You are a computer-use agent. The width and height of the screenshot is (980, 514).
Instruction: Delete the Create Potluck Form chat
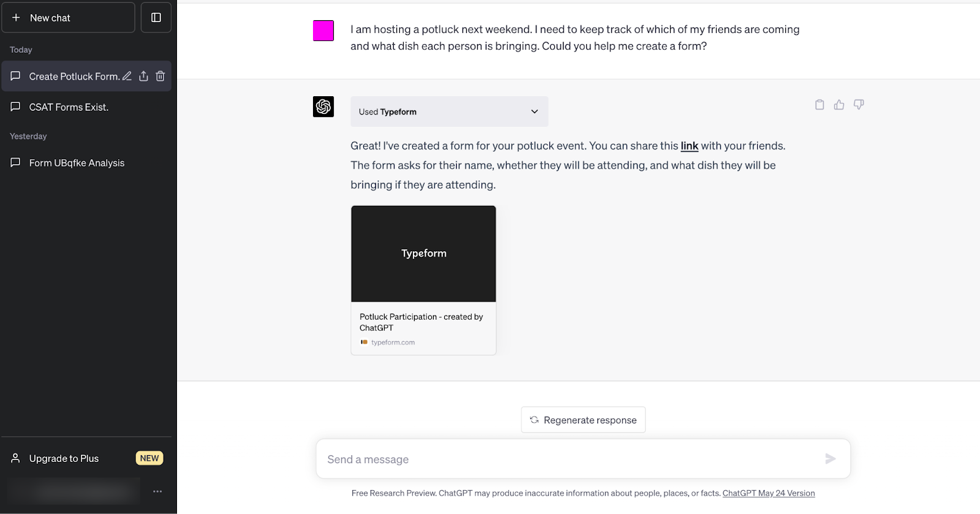[160, 76]
